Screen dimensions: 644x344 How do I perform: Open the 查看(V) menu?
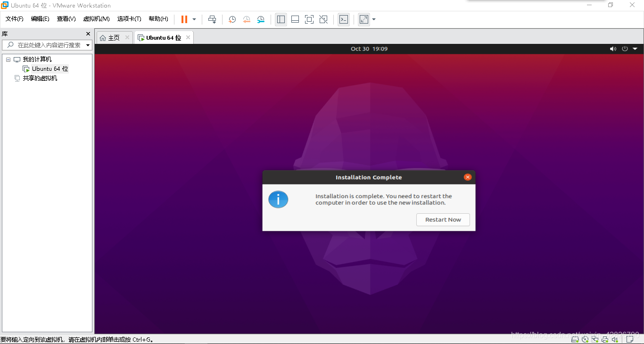[x=66, y=19]
